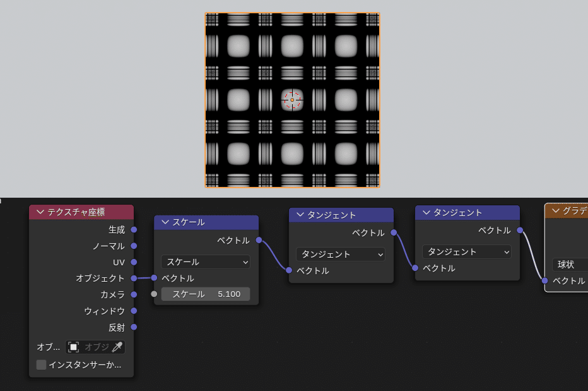Click the 3D cursor at the plane center

[x=292, y=100]
